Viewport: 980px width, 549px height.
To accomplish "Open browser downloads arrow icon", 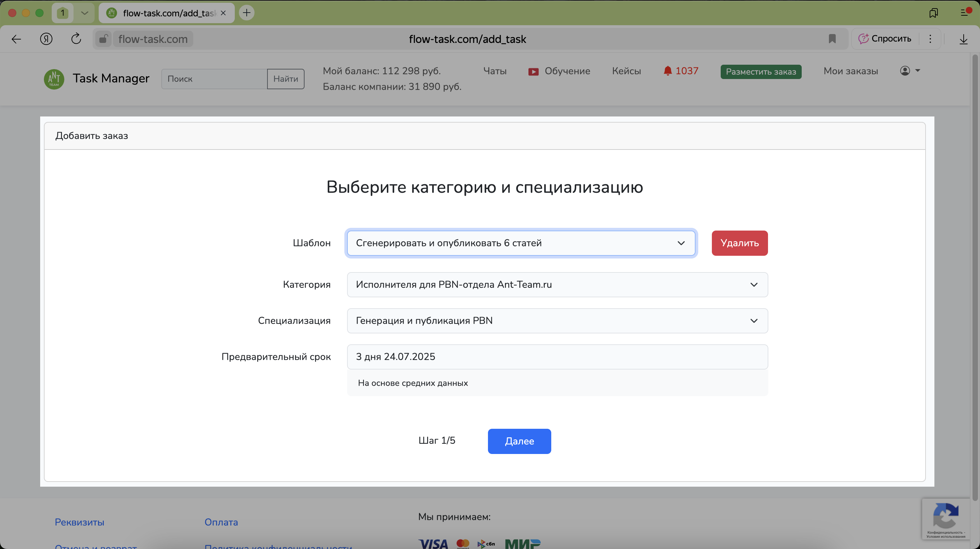I will (963, 39).
